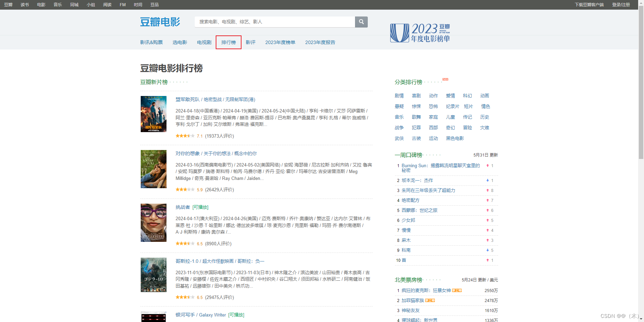Open the 盟军敢死队 movie title link
This screenshot has height=322, width=644.
[x=215, y=99]
